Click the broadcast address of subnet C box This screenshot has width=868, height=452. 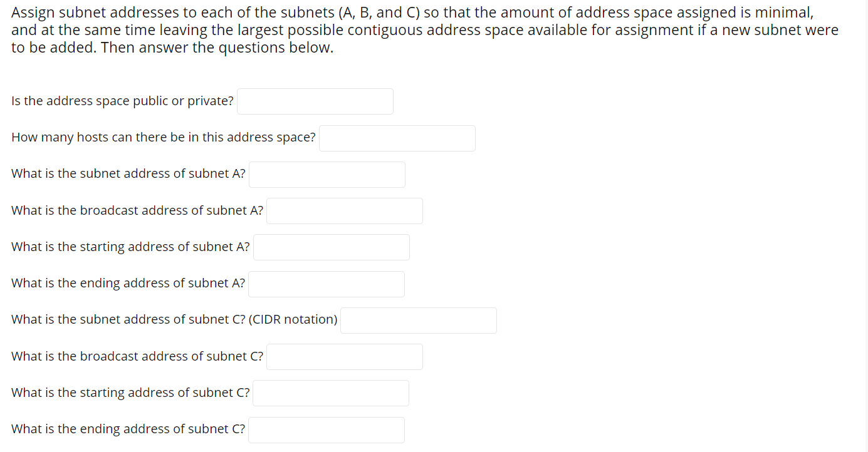344,356
